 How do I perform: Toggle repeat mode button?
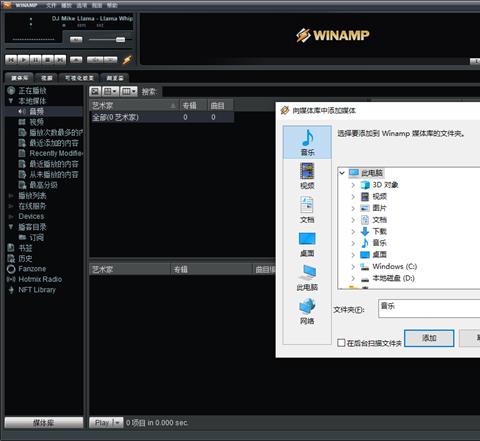pos(111,60)
